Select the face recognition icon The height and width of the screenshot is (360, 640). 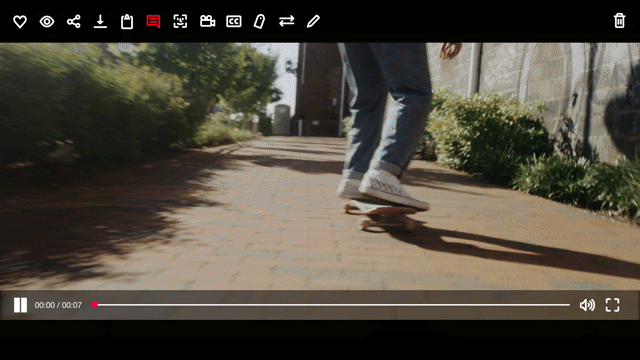click(180, 21)
